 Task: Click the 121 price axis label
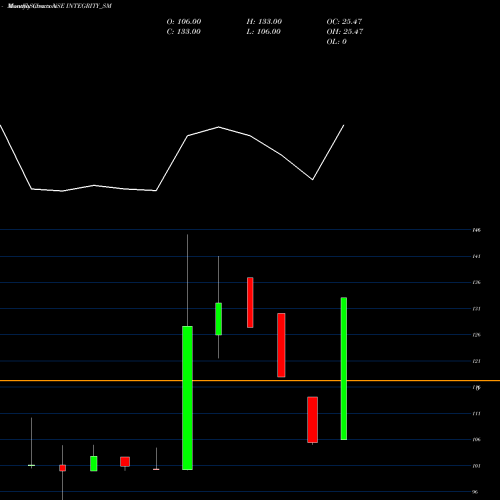[x=476, y=361]
